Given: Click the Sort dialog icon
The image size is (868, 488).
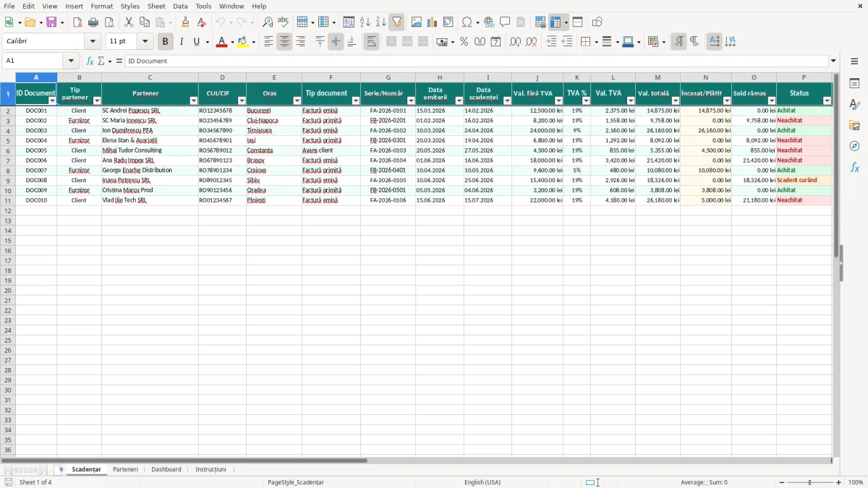Looking at the screenshot, I should pyautogui.click(x=349, y=22).
